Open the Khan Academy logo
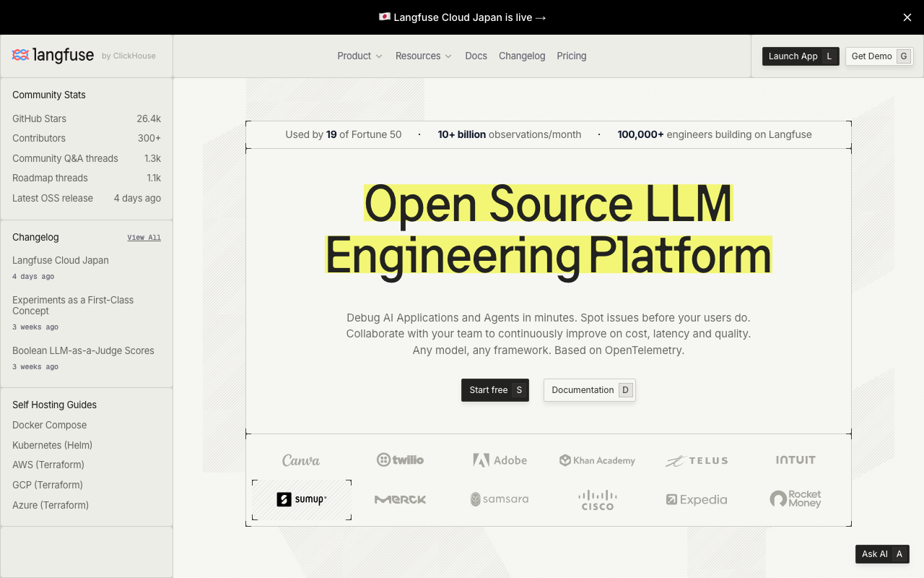Image resolution: width=924 pixels, height=578 pixels. click(598, 460)
